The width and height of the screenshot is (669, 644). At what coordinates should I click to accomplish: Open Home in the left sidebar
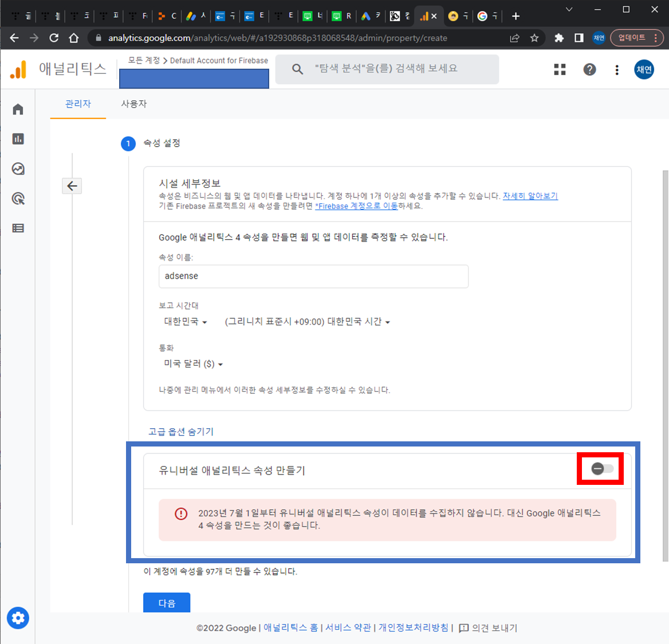tap(18, 109)
